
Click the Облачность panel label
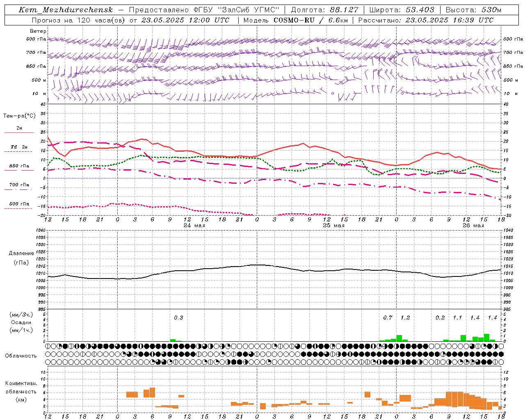click(x=21, y=356)
